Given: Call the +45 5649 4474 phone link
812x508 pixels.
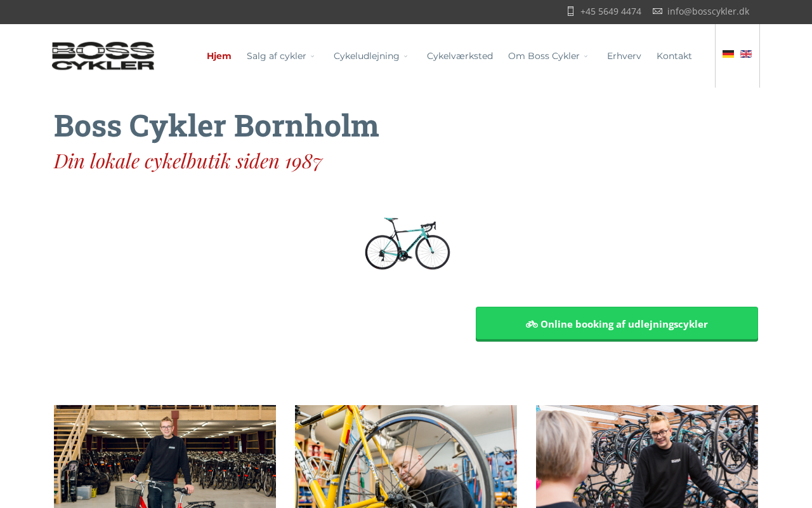Looking at the screenshot, I should click(x=610, y=11).
